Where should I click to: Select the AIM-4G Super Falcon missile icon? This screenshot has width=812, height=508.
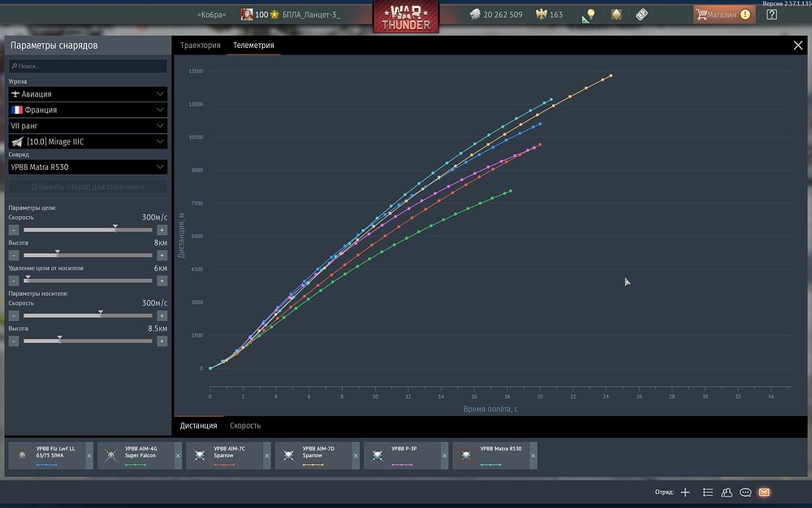click(110, 456)
